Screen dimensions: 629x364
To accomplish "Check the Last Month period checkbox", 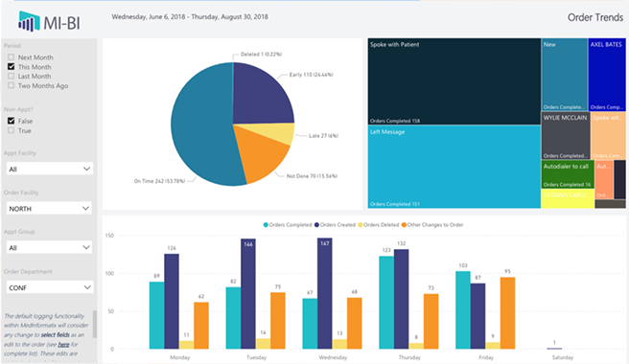I will [12, 76].
